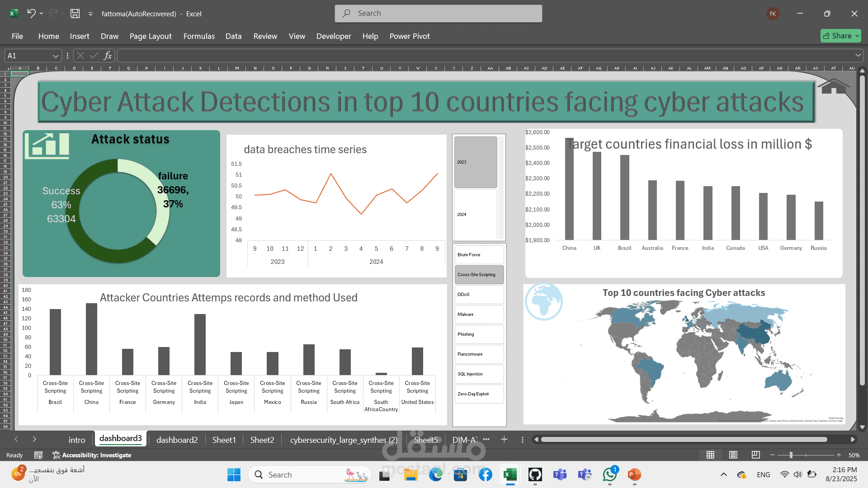This screenshot has height=488, width=868.
Task: Open the Customize Quick Access Toolbar dropdown
Action: 90,14
